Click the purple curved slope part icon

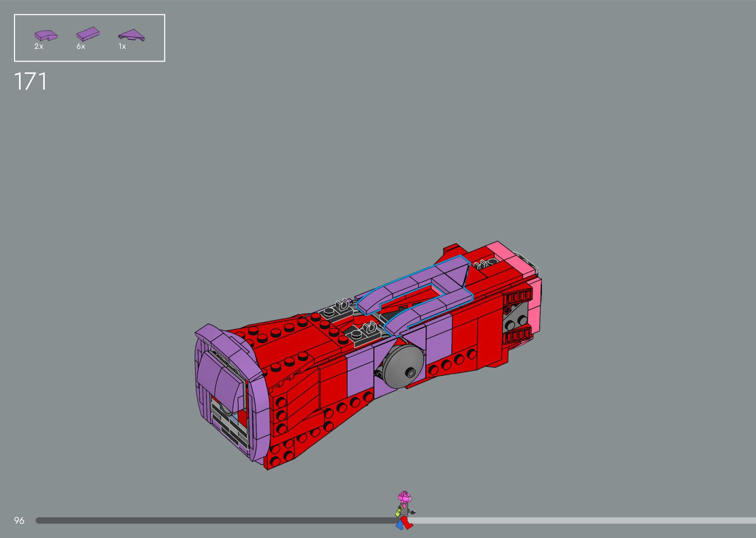pos(46,35)
